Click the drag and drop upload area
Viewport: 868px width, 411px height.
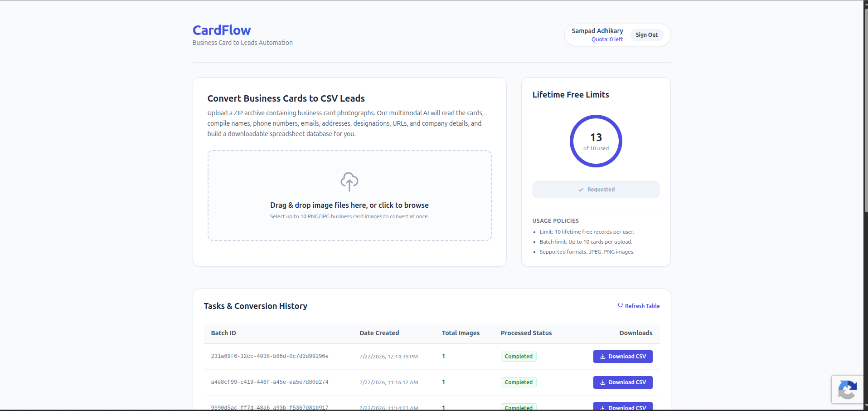(349, 196)
